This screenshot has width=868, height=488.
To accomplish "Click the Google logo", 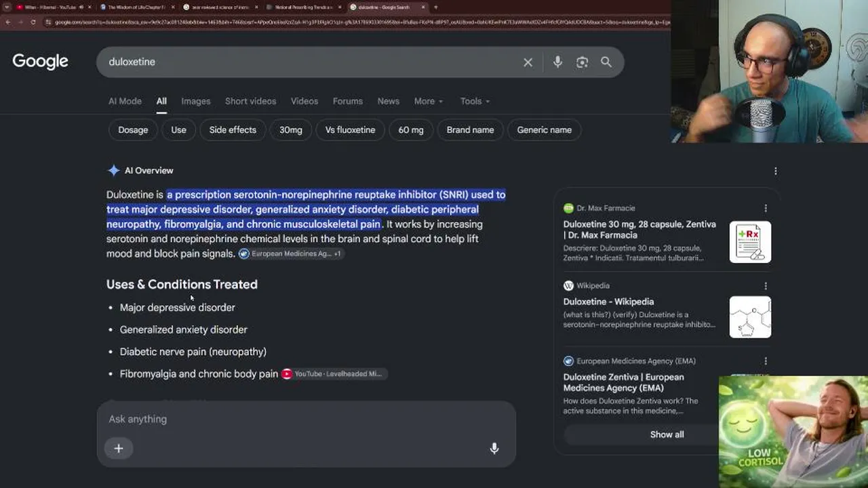I will [x=40, y=62].
